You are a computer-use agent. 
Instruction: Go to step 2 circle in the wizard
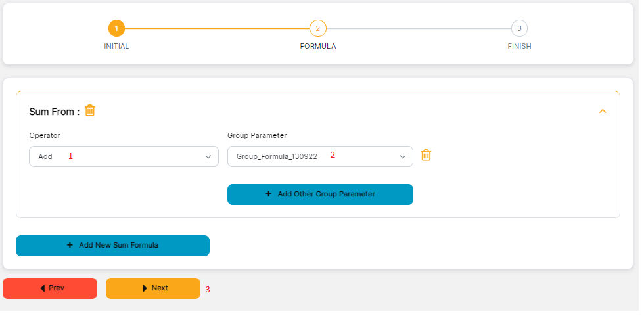coord(318,28)
